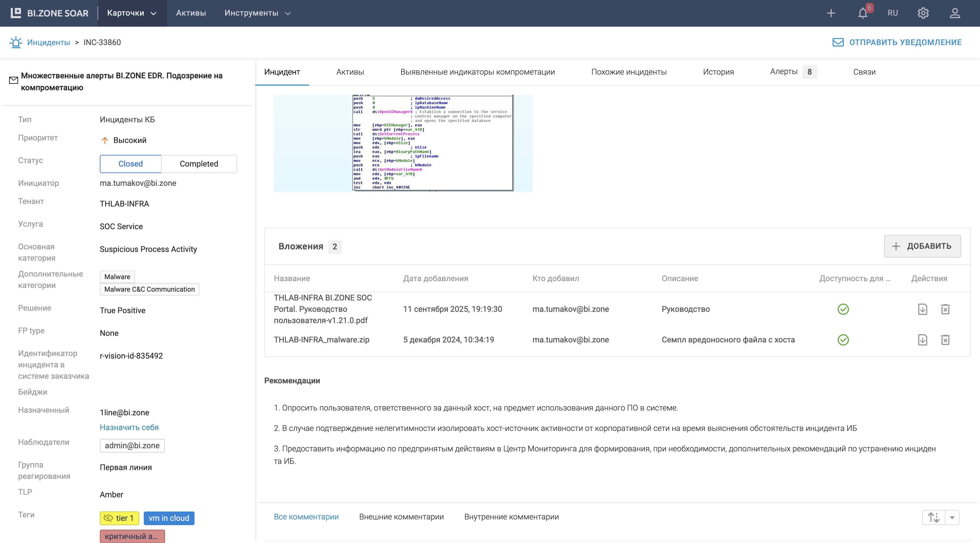Screen dimensions: 980x543
Task: Switch to the Алерты tab
Action: coord(784,72)
